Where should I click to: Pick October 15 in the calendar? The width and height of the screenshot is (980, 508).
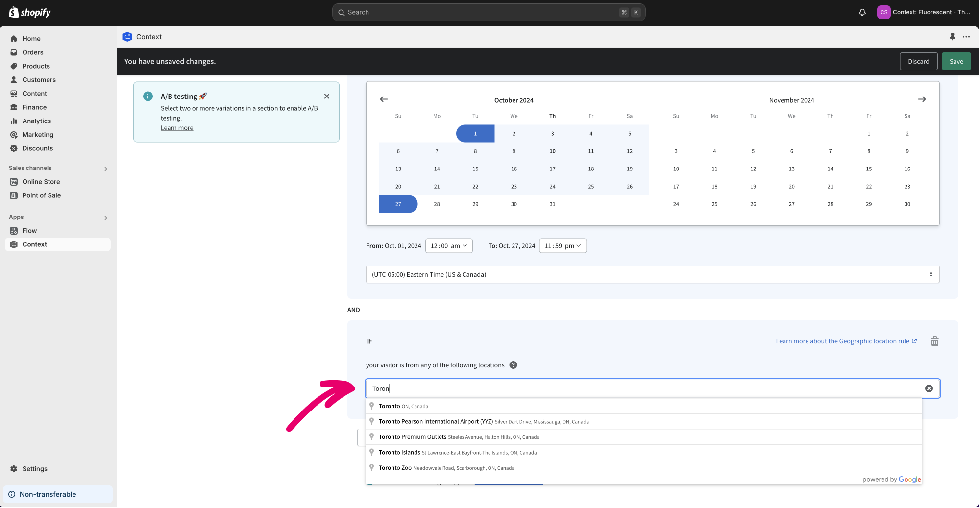[475, 169]
